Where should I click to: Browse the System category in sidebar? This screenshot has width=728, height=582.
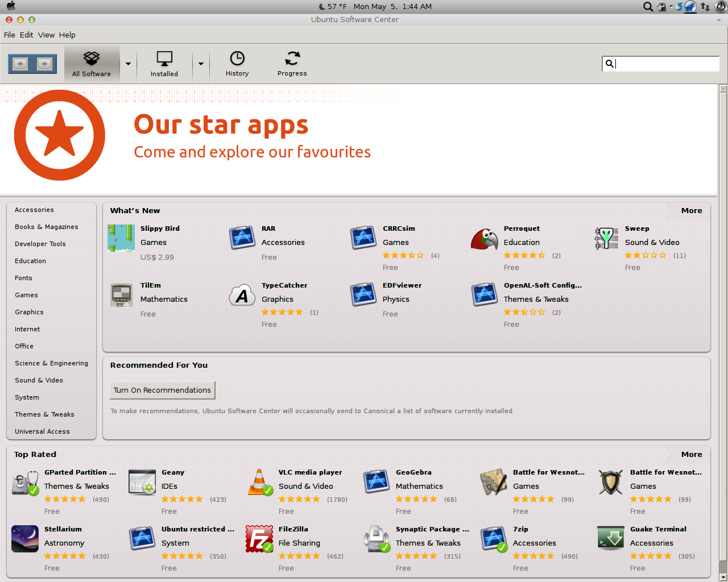click(x=27, y=397)
